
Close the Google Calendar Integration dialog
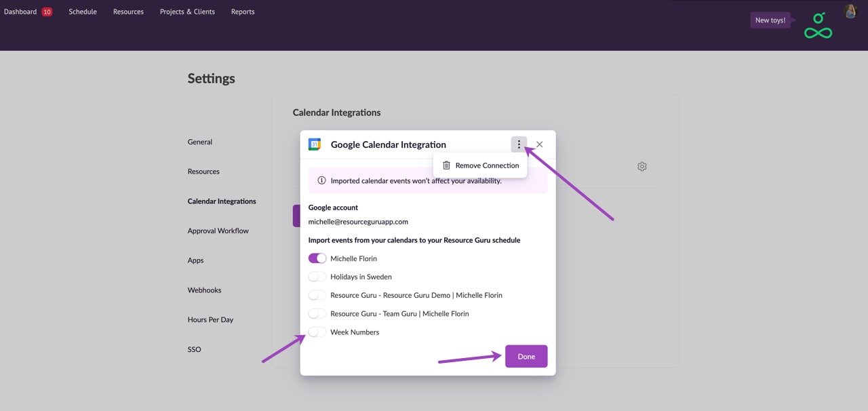[x=540, y=144]
